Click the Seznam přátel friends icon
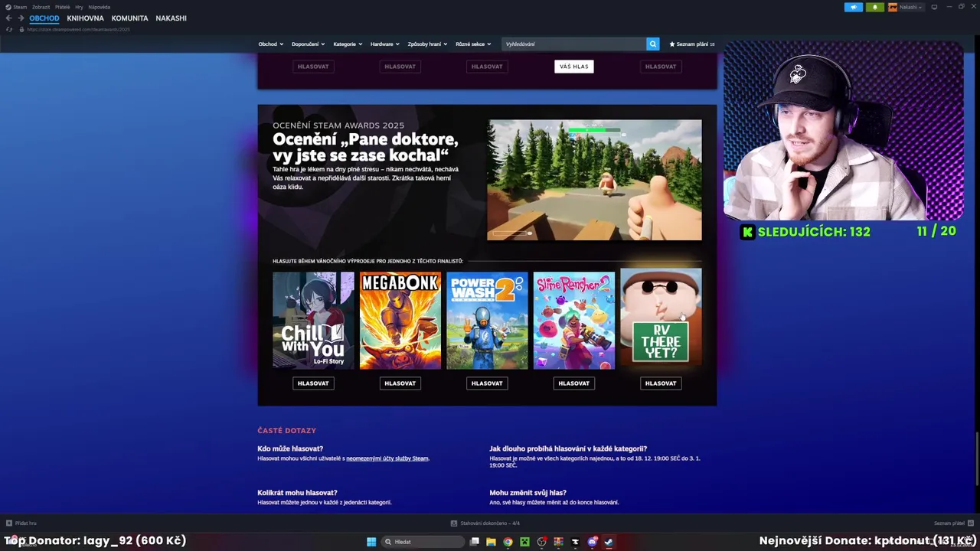This screenshot has height=551, width=980. click(x=971, y=523)
